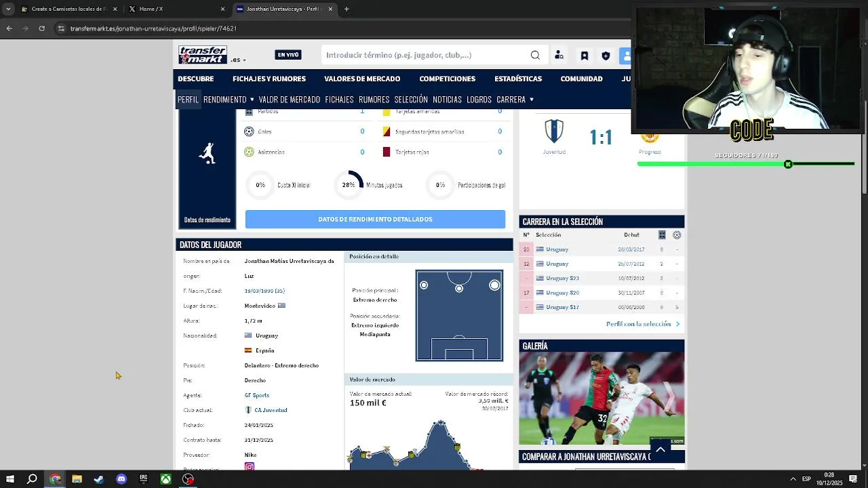The height and width of the screenshot is (488, 868).
Task: Open the Uruguay S23 selection link
Action: point(562,279)
